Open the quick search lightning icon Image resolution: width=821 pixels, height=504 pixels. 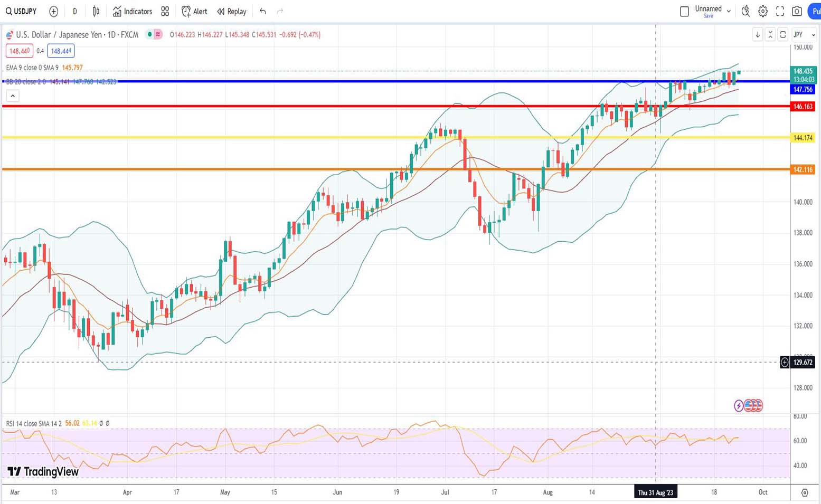[x=745, y=11]
